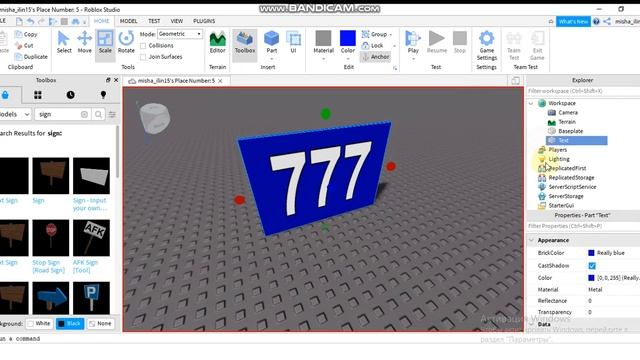Open toolbox search filter options
This screenshot has height=360, width=640.
coord(112,115)
